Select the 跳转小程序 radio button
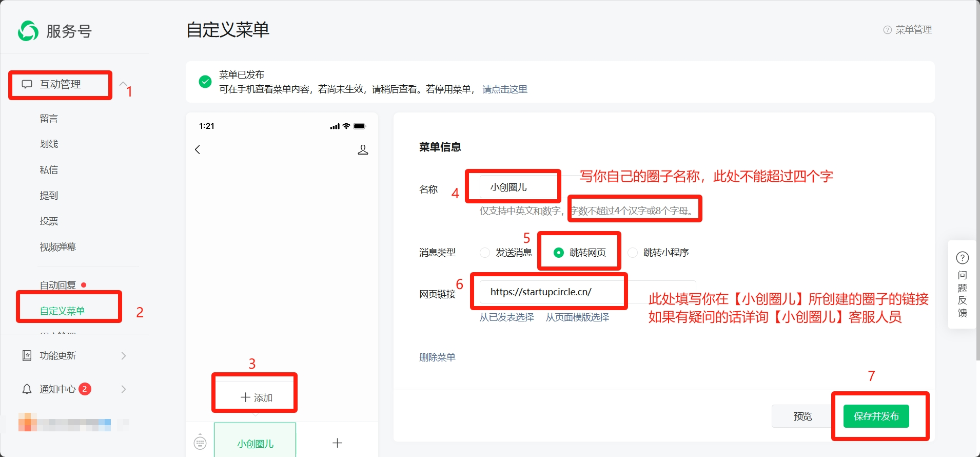The height and width of the screenshot is (457, 980). (633, 253)
